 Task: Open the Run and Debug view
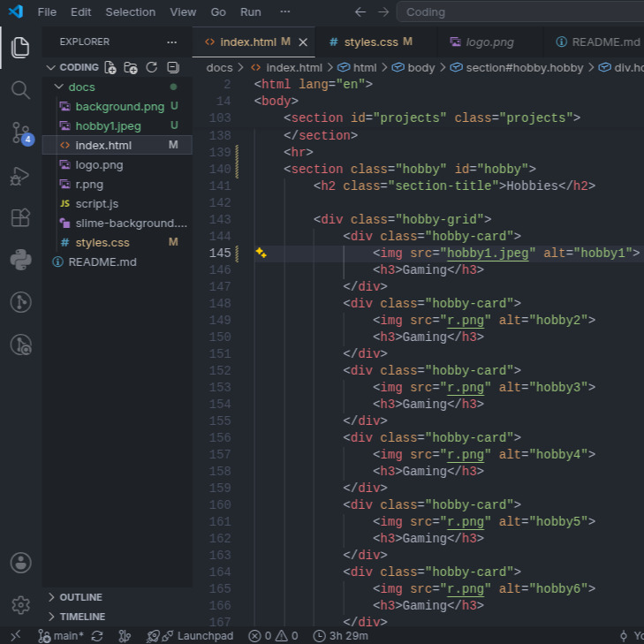[x=20, y=176]
